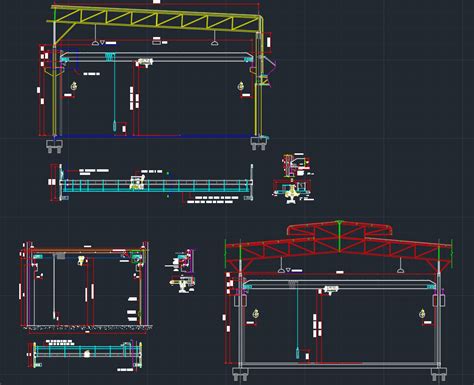Pick the left crane hook symbol in the red-truss section
This screenshot has height=385, width=474.
point(256,313)
